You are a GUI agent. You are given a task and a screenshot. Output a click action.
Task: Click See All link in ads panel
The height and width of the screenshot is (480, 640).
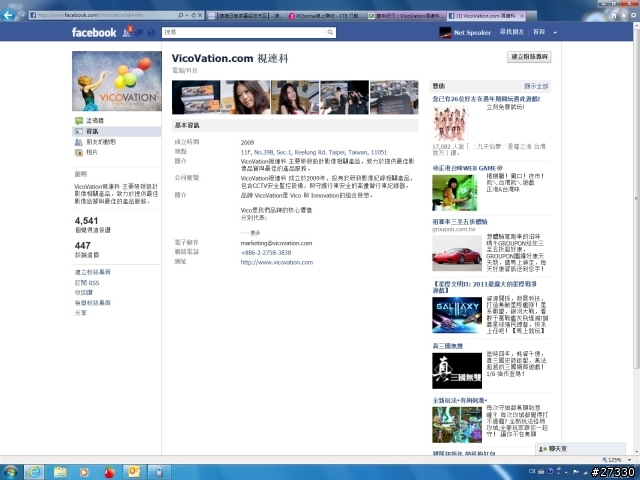pyautogui.click(x=536, y=86)
